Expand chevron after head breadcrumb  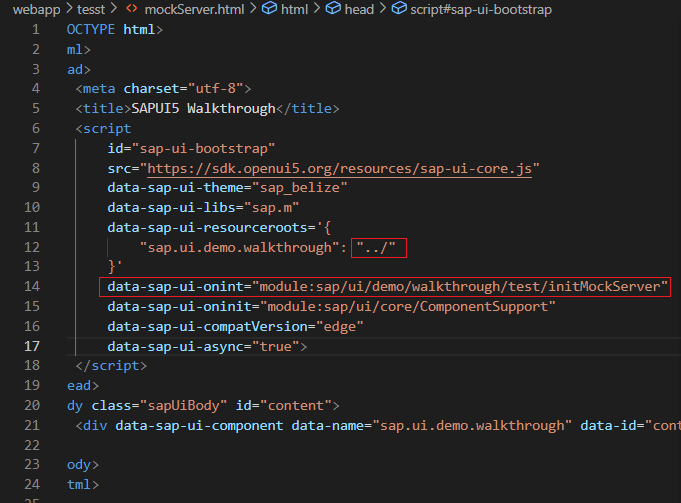tap(383, 9)
